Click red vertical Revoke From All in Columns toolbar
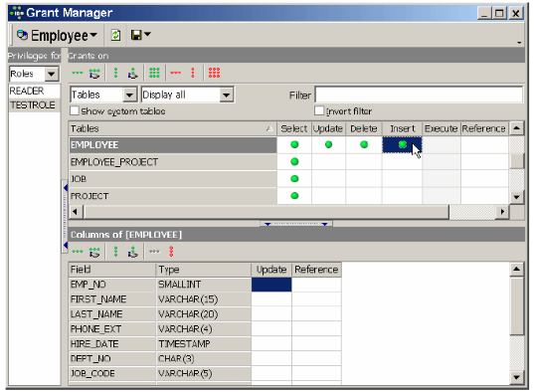The height and width of the screenshot is (392, 534). [171, 252]
